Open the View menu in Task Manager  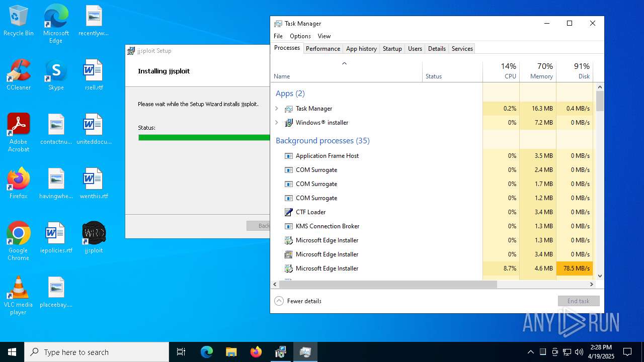[324, 36]
